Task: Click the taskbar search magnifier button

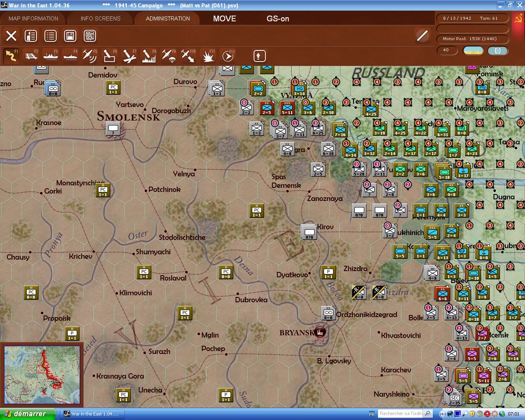Action: (x=428, y=413)
